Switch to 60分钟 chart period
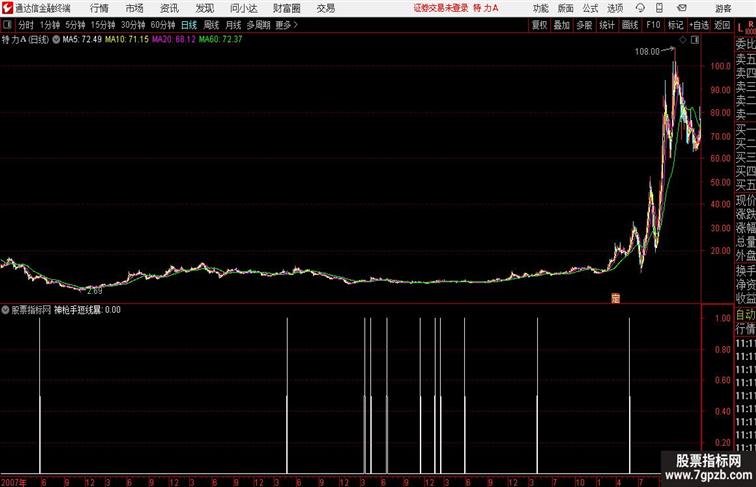The image size is (756, 487). [x=163, y=25]
